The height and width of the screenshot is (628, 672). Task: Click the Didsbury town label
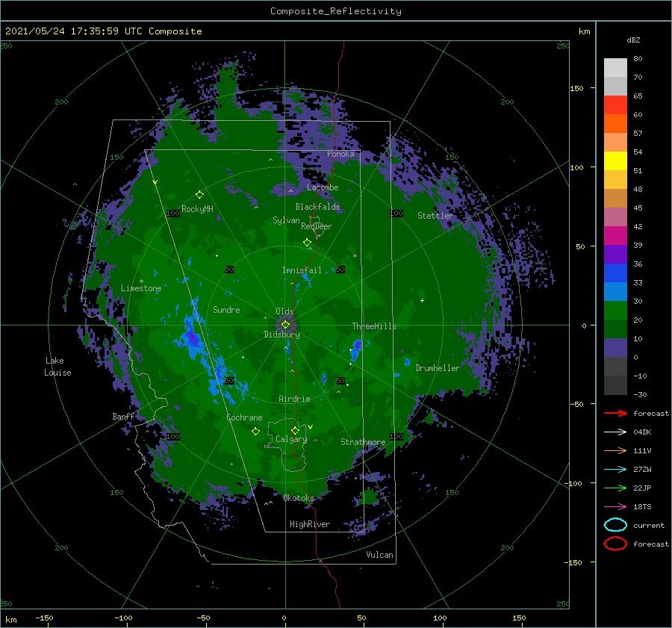click(281, 335)
